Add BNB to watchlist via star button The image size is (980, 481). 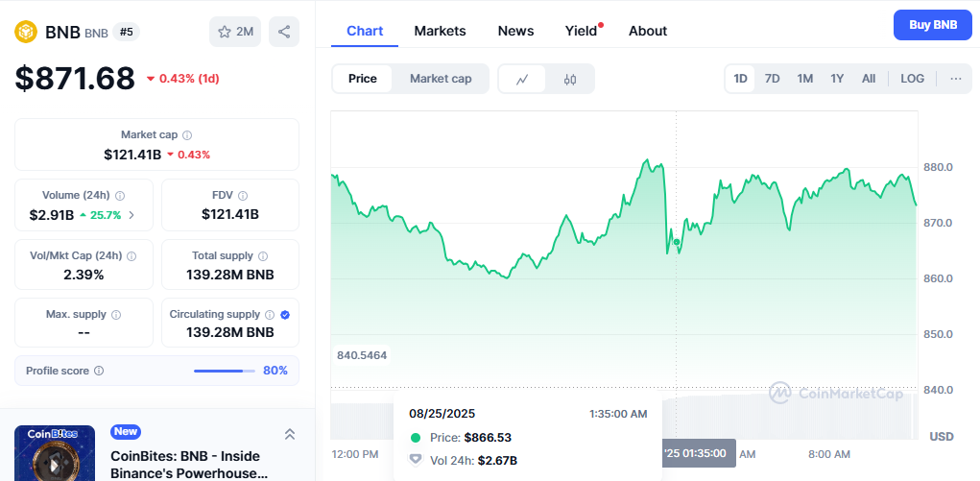[235, 32]
